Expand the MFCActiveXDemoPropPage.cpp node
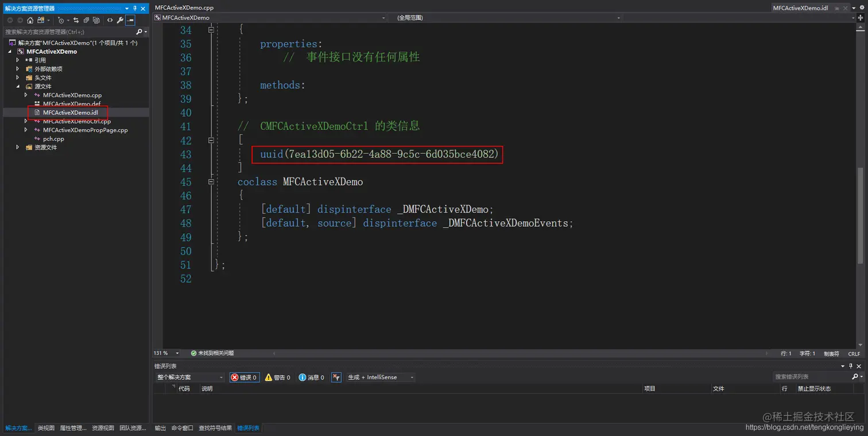Image resolution: width=868 pixels, height=436 pixels. pyautogui.click(x=26, y=130)
